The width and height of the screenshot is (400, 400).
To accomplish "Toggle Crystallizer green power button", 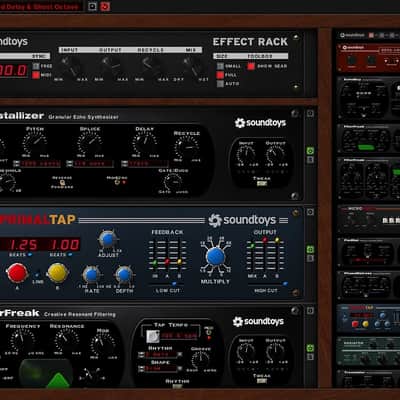I will coord(310,151).
